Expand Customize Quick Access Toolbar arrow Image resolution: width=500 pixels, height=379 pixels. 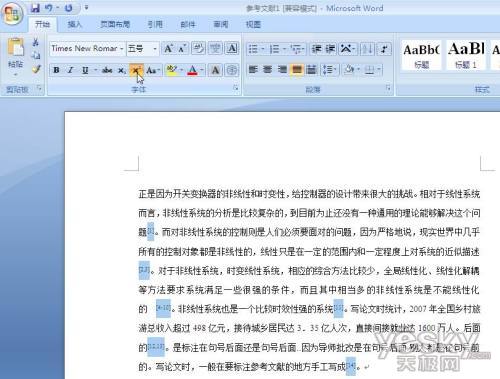86,7
